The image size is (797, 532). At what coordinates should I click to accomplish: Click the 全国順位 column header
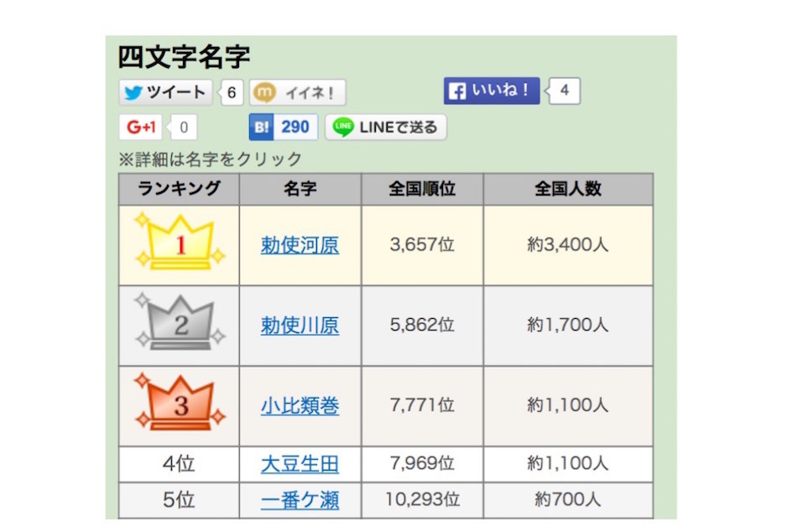click(x=422, y=189)
